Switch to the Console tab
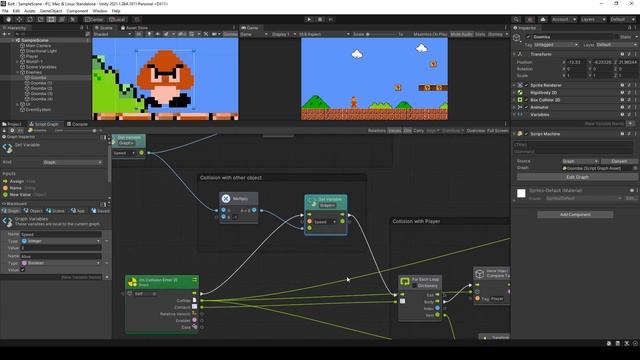The image size is (640, 360). click(x=78, y=124)
